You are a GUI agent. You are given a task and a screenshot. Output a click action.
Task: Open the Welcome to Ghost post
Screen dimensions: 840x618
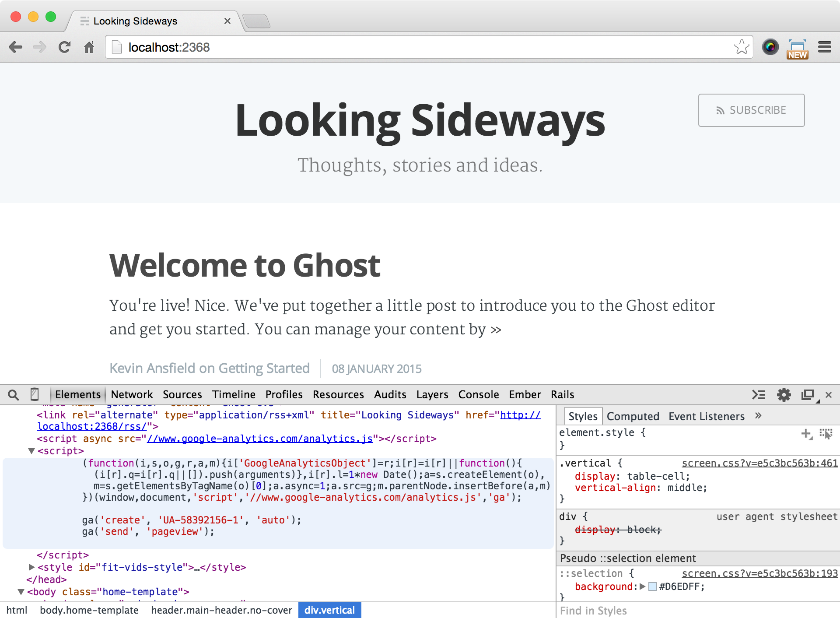click(245, 266)
